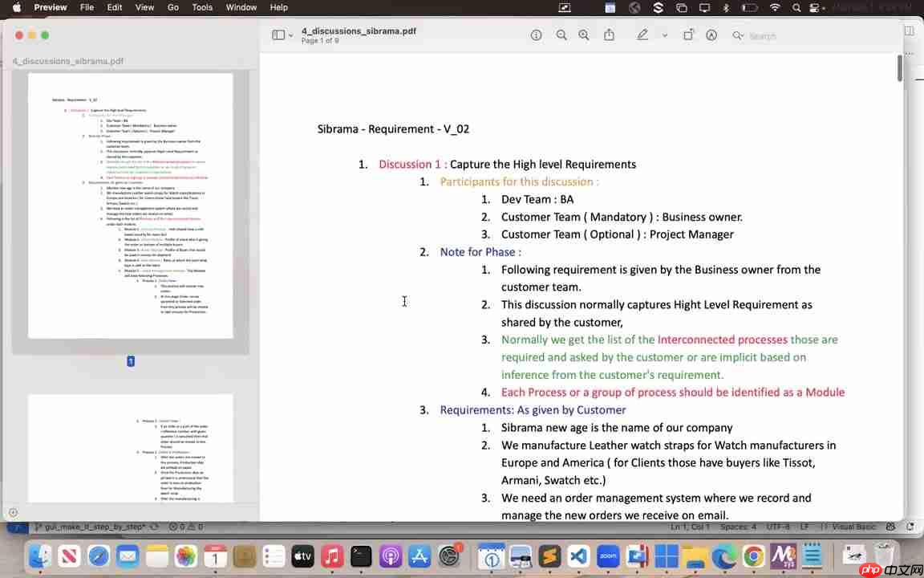The height and width of the screenshot is (578, 924).
Task: Open Terminal from the Dock
Action: [x=361, y=556]
